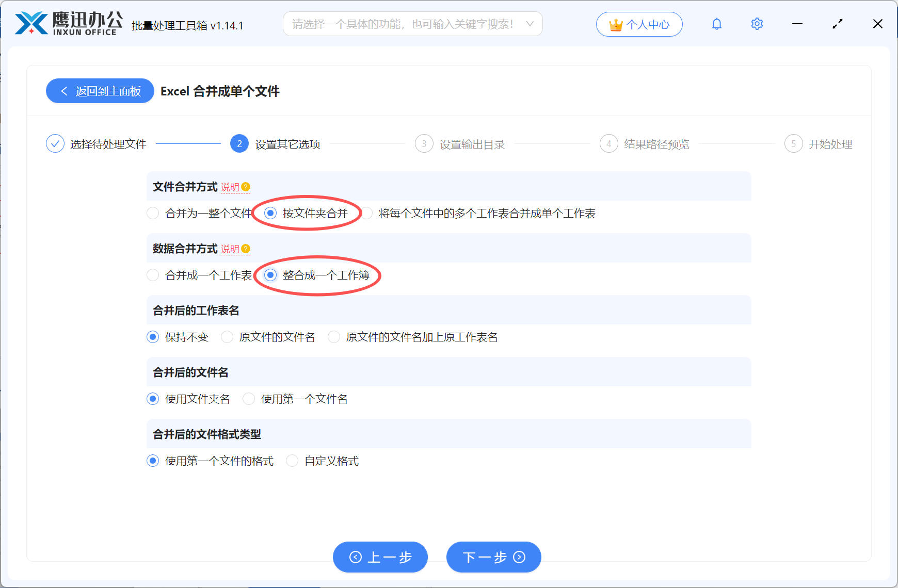Click the notification bell icon
This screenshot has height=588, width=898.
click(x=716, y=24)
